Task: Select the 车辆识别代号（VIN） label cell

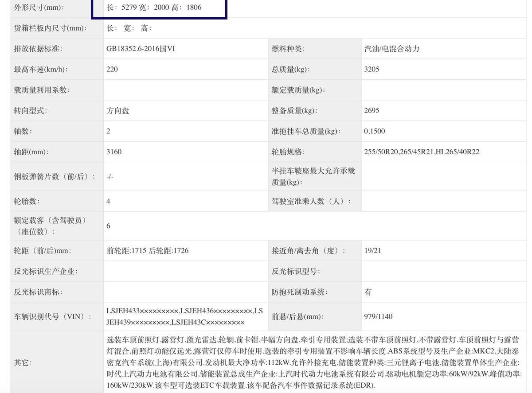Action: 52,316
